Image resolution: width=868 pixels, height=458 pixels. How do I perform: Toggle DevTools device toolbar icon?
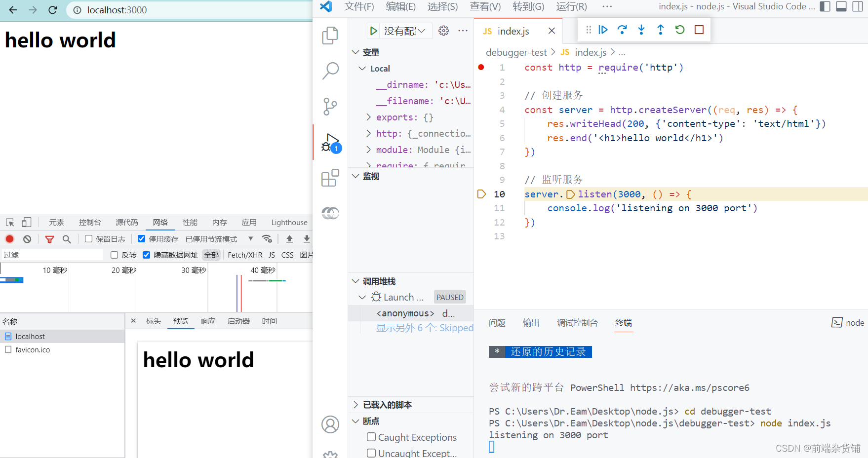(x=27, y=222)
